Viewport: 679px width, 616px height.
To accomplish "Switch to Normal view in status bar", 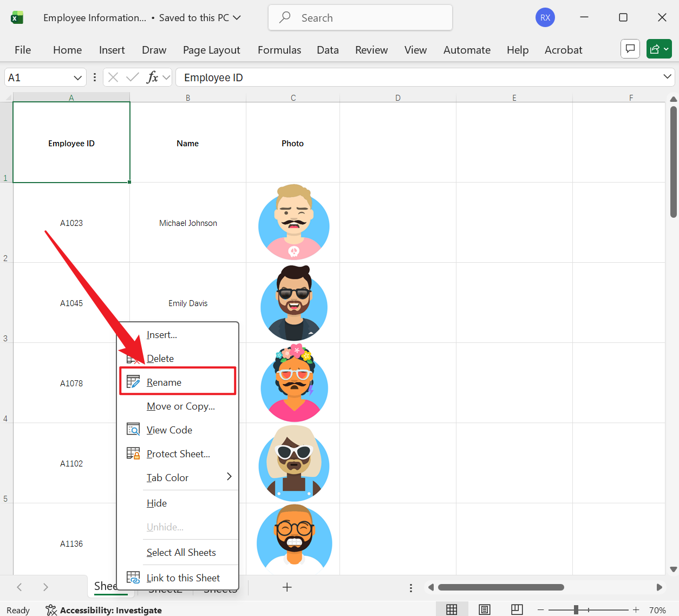I will click(452, 609).
